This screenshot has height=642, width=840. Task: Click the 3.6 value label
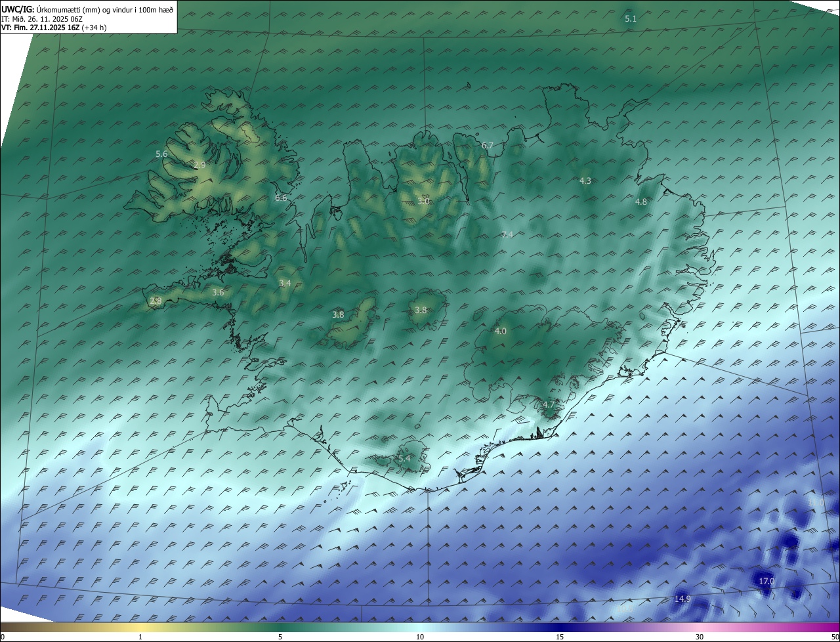tap(218, 293)
